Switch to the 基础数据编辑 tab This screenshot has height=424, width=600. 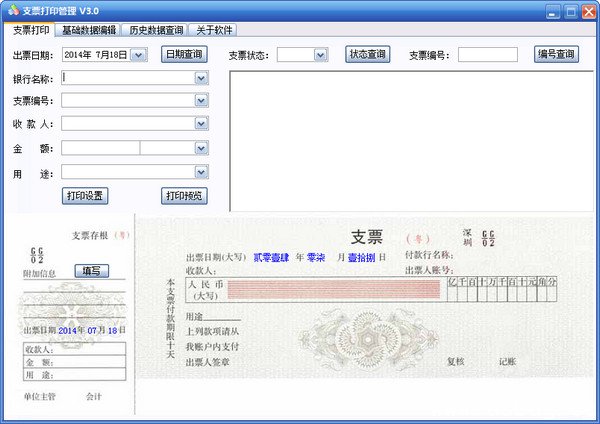[x=87, y=30]
